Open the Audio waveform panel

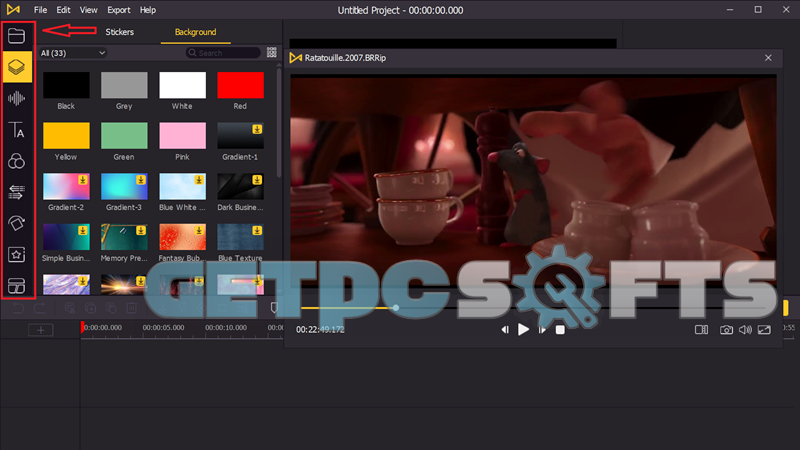(x=16, y=98)
